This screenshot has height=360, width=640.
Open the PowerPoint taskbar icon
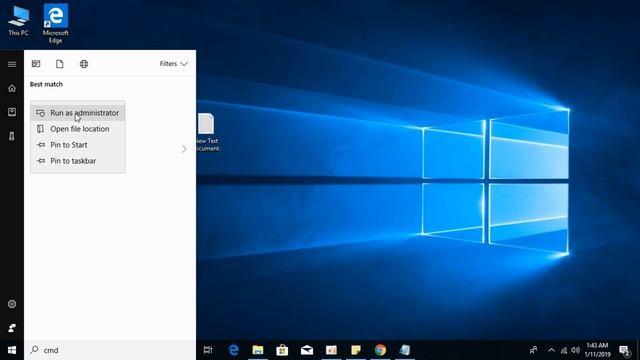tap(331, 350)
